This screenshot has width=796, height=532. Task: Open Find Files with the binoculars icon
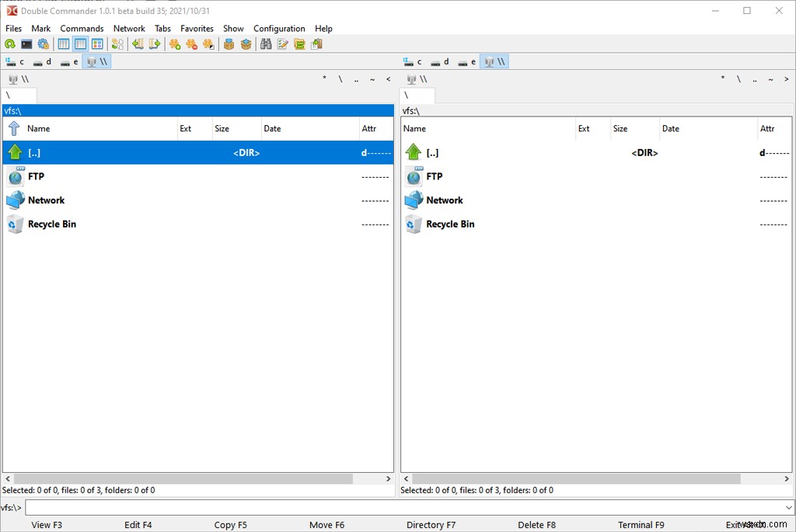pyautogui.click(x=267, y=44)
